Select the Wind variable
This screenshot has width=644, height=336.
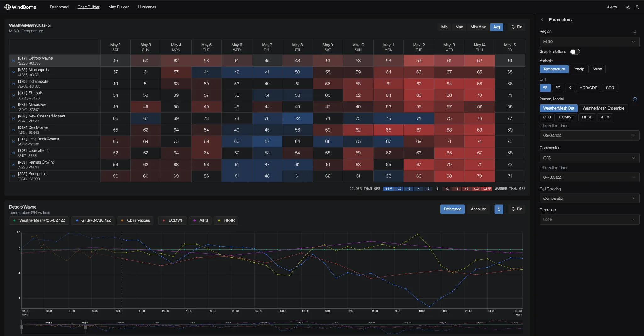(x=597, y=69)
